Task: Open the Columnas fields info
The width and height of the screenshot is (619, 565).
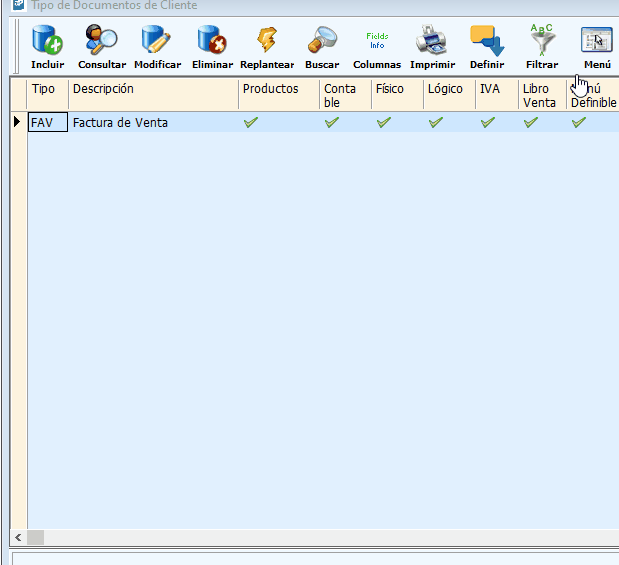Action: (x=377, y=47)
